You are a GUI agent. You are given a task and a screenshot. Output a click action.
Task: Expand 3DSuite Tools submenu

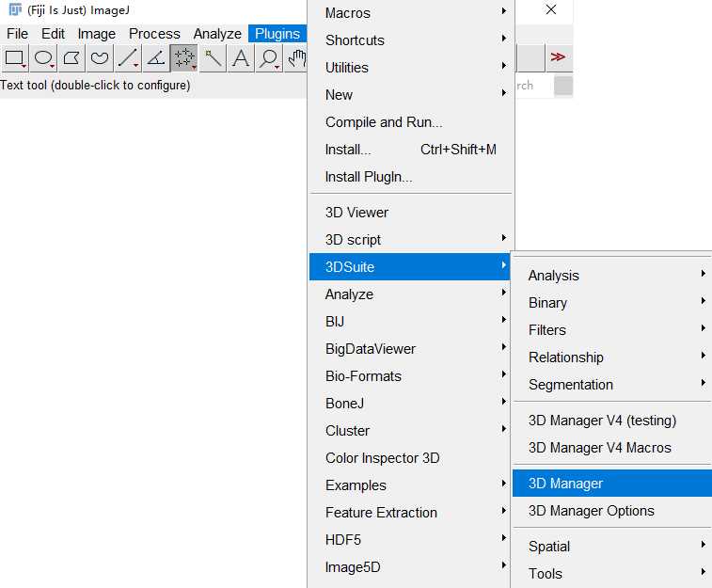[x=612, y=574]
